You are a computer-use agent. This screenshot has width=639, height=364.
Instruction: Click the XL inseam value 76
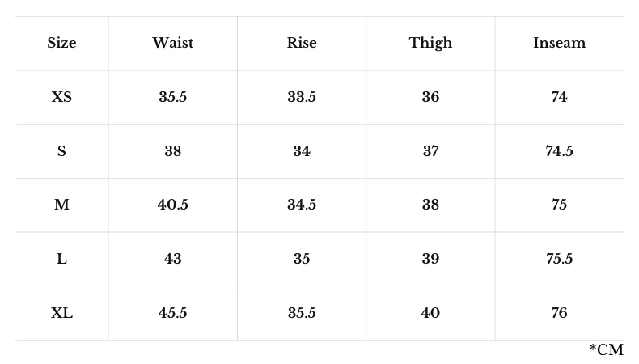pos(559,313)
